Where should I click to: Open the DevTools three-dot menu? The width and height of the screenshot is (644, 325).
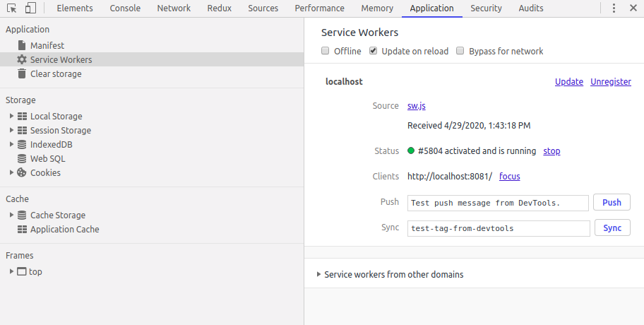point(614,8)
